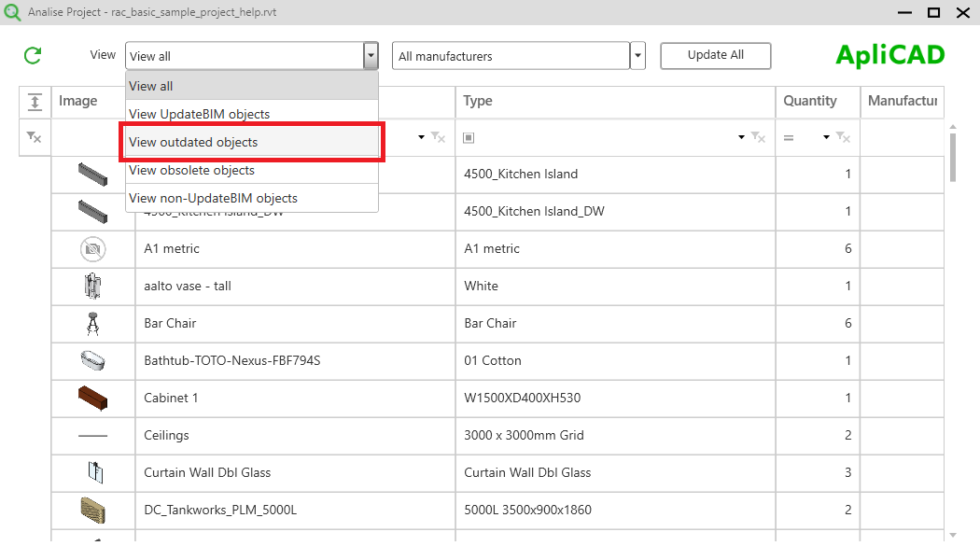This screenshot has height=560, width=980.
Task: Click the clear filter icon for the Quantity column
Action: 843,137
